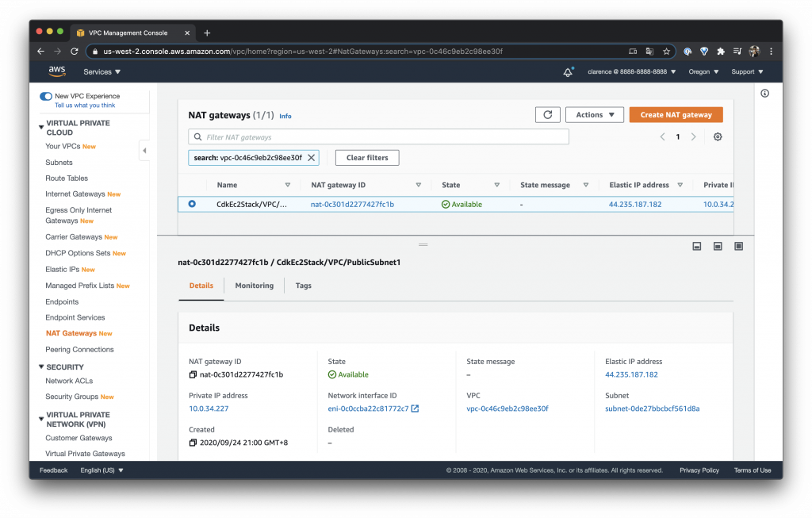Go to previous results page
The image size is (812, 518).
(x=662, y=136)
